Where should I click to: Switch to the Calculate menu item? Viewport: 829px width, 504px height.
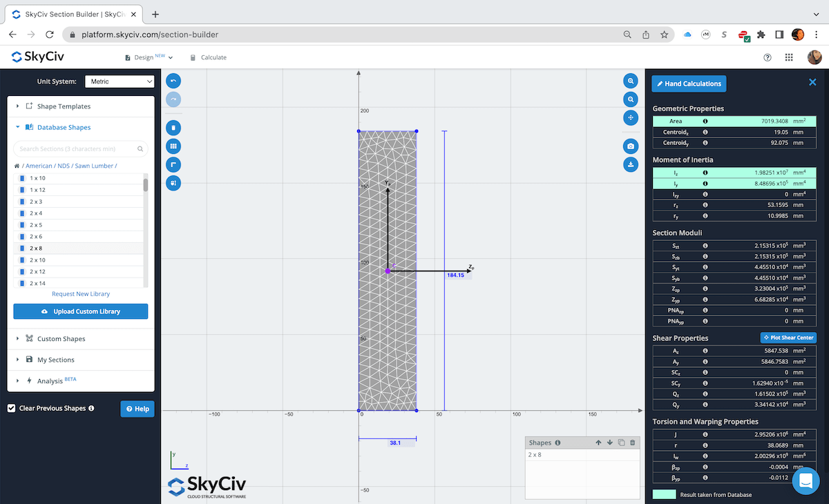click(x=208, y=57)
